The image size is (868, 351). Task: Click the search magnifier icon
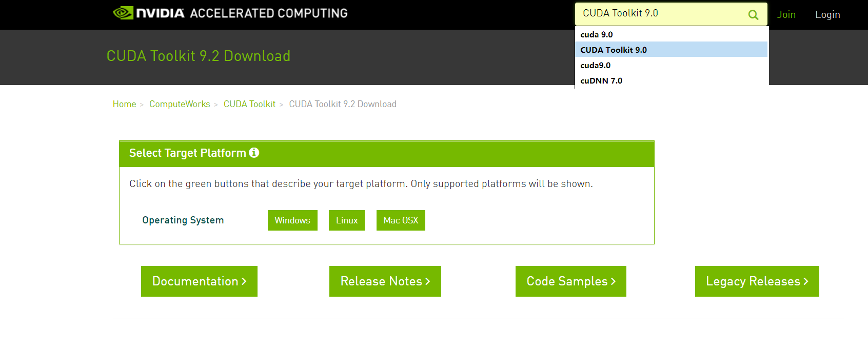(753, 15)
